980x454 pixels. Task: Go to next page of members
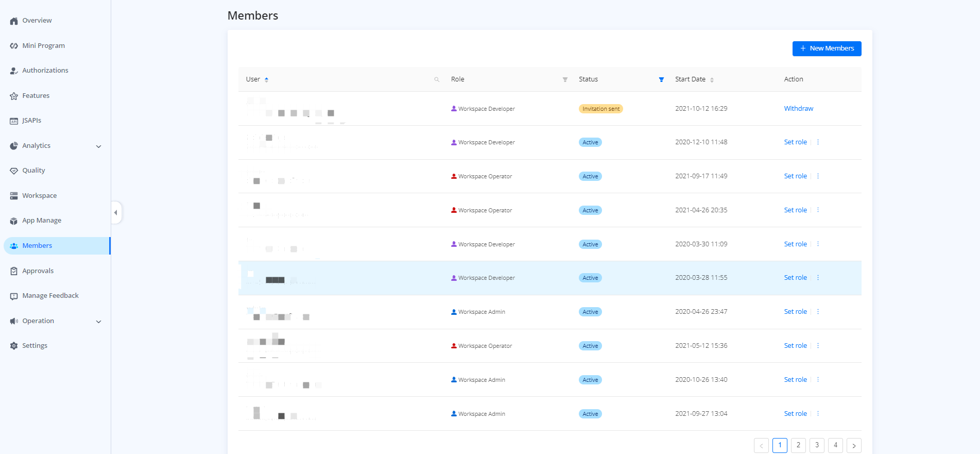click(853, 445)
